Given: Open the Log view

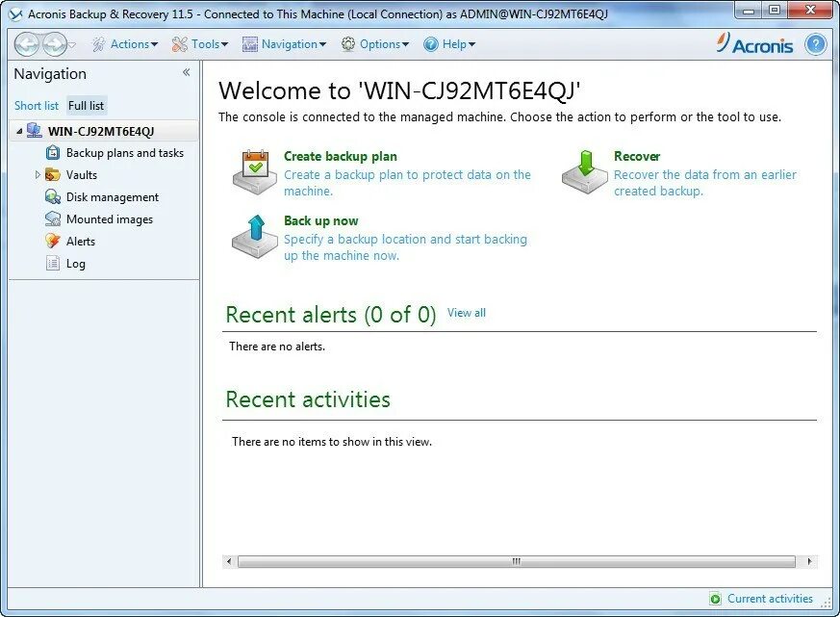Looking at the screenshot, I should [x=76, y=264].
